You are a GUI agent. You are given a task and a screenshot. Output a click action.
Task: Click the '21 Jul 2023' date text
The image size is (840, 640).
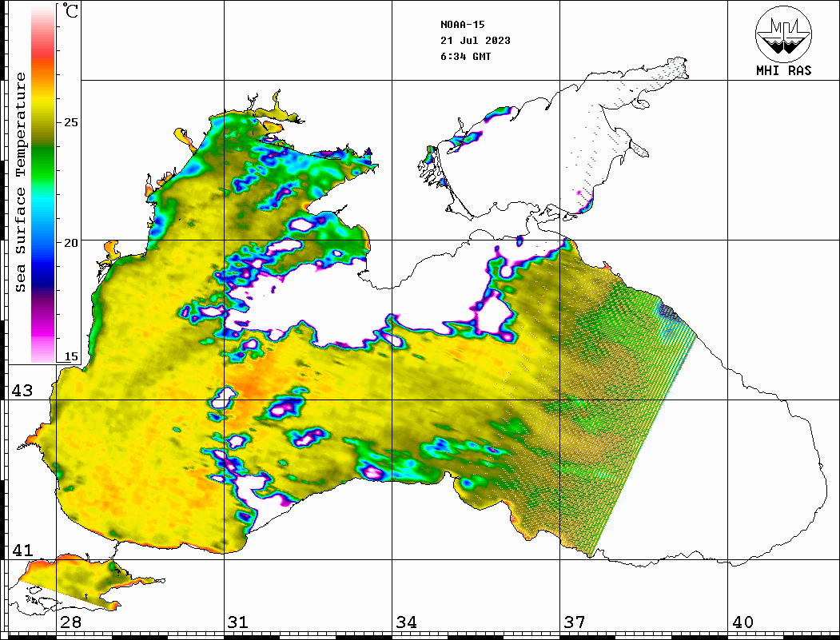tap(476, 41)
